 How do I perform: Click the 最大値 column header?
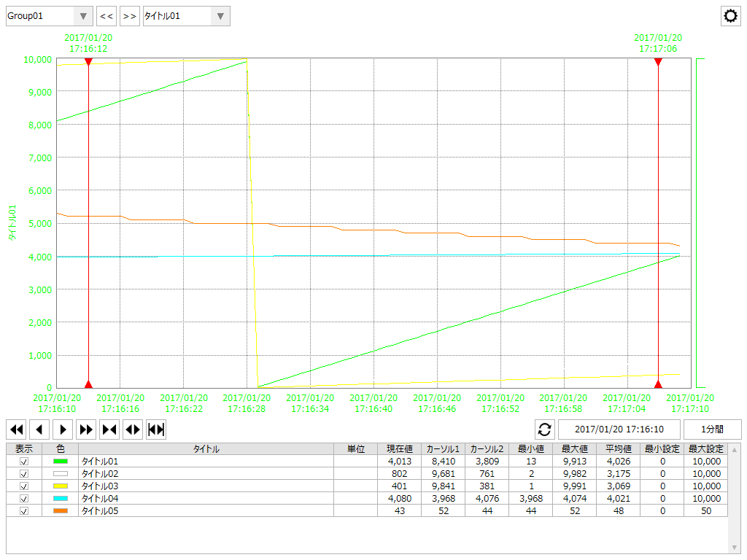pos(574,449)
